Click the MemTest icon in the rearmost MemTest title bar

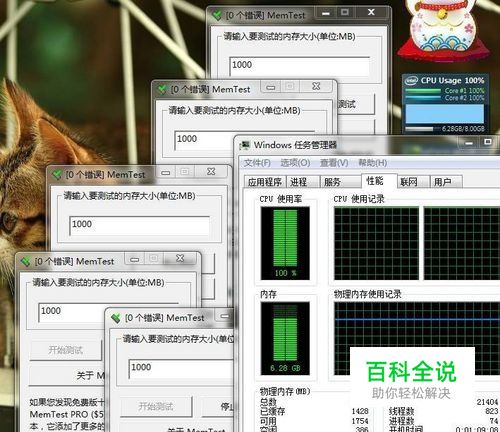point(217,15)
